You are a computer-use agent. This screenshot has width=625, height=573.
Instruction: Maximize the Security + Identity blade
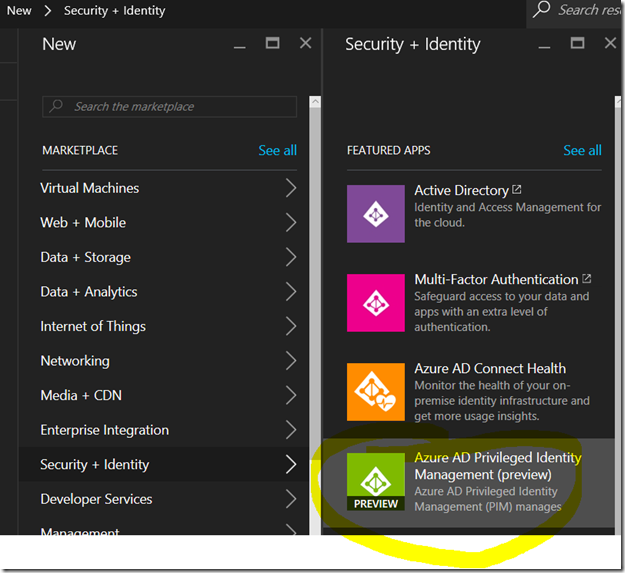[577, 43]
